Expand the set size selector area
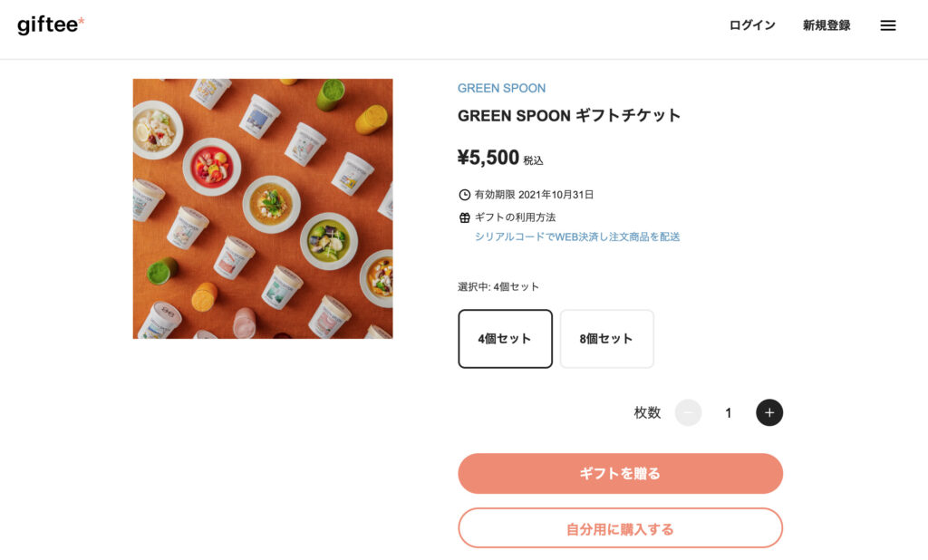 point(556,338)
